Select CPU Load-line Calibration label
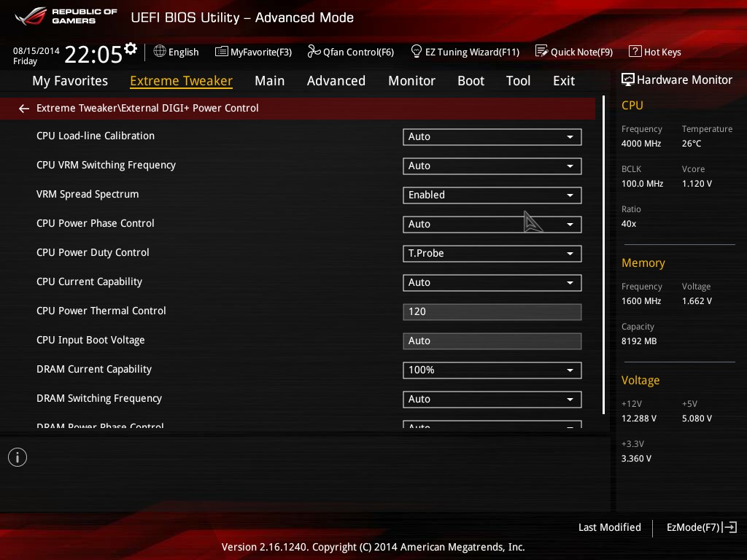Screen dimensions: 747x560 [x=96, y=136]
